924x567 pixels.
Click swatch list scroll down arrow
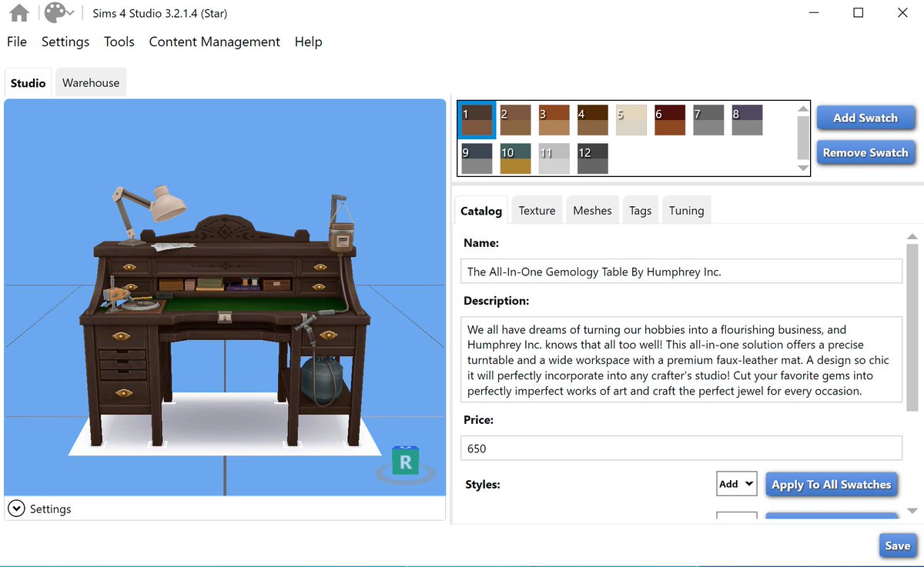click(x=803, y=168)
